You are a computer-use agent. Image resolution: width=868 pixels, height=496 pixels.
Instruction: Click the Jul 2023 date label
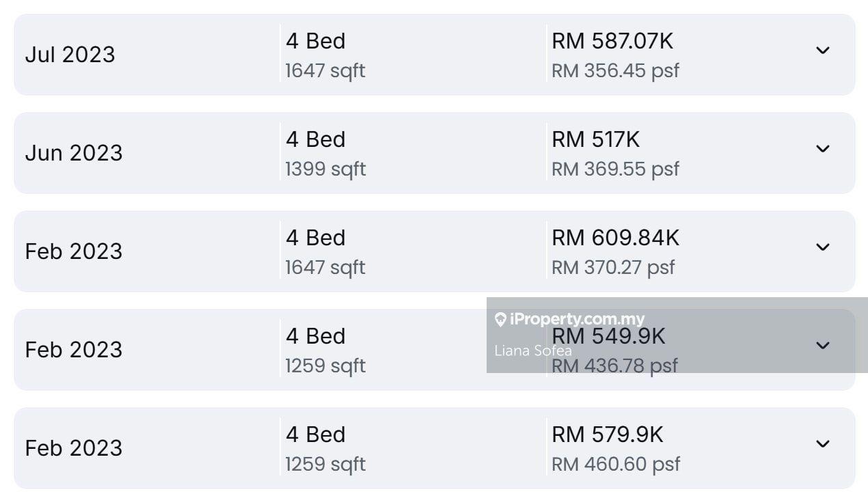pos(70,55)
